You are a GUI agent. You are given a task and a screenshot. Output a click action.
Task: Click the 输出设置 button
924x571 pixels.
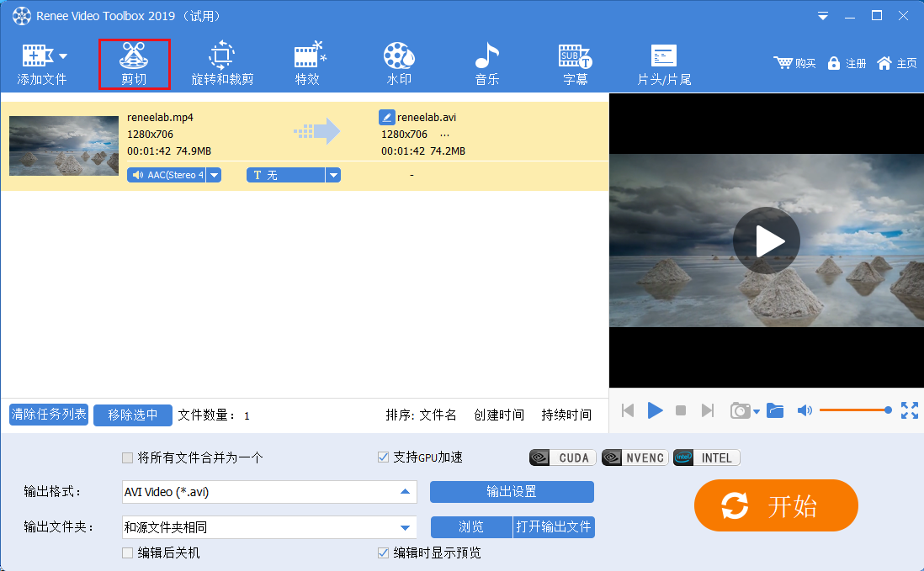512,491
